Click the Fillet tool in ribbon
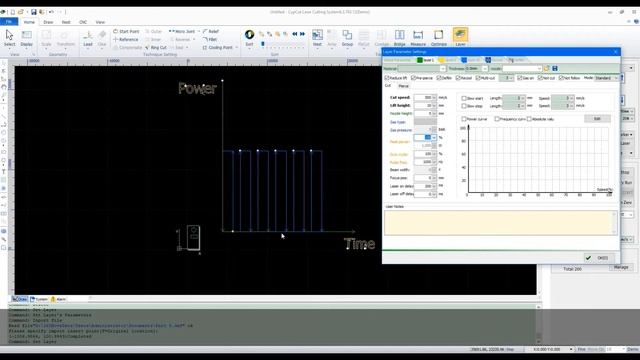Screen dimensions: 640x360 pos(210,40)
